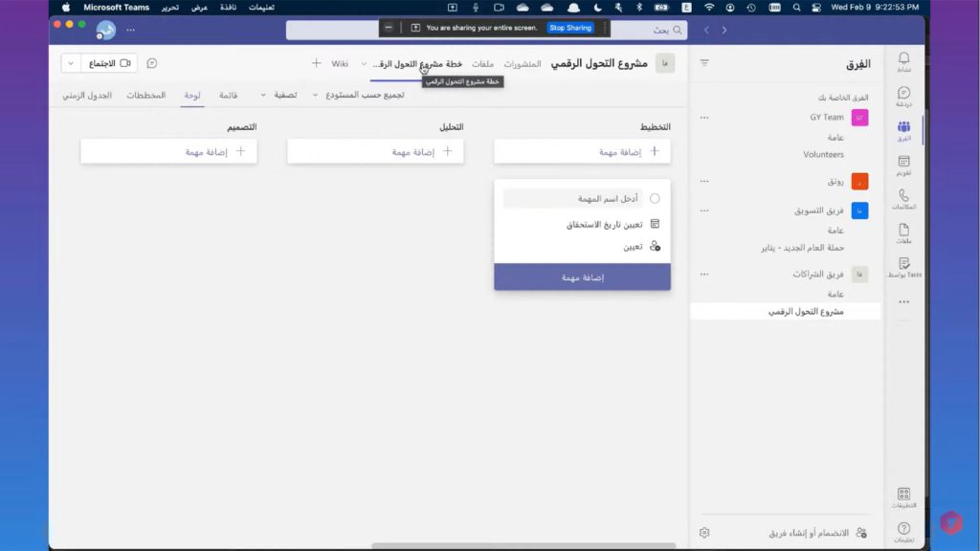Open the ملفات files channel tab
This screenshot has width=980, height=551.
tap(482, 64)
